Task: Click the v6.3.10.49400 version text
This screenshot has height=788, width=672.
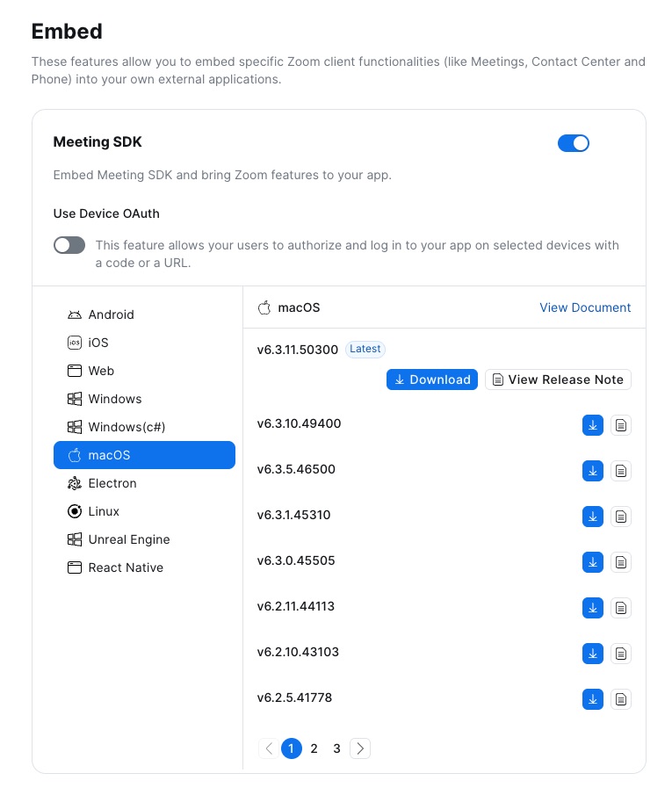Action: click(x=299, y=423)
